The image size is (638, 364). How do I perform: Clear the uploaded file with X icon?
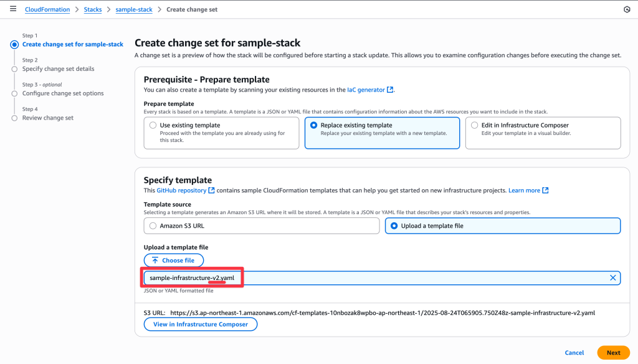point(613,278)
